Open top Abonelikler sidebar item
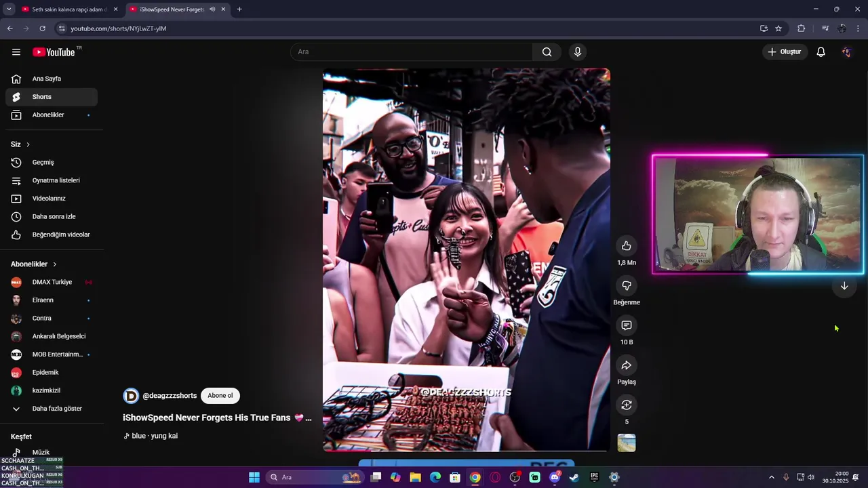 tap(52, 115)
